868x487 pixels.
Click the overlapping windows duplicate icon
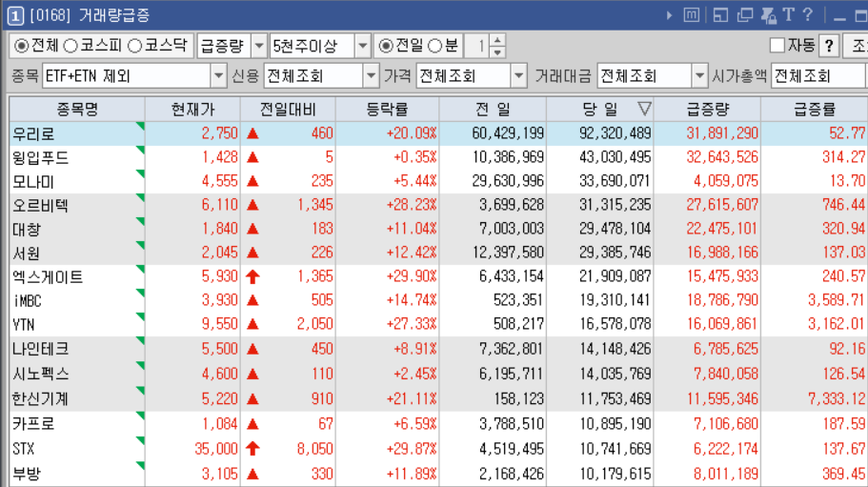[745, 15]
